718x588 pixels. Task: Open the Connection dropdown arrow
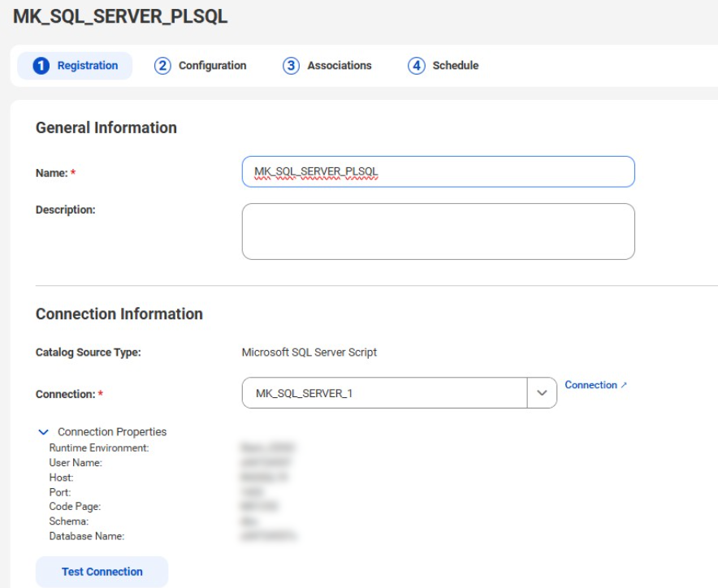[542, 393]
